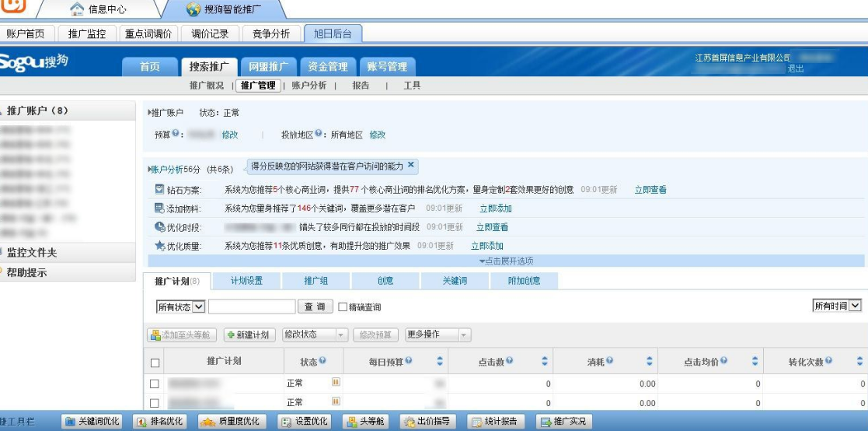
Task: Click the search query input field
Action: [x=252, y=307]
